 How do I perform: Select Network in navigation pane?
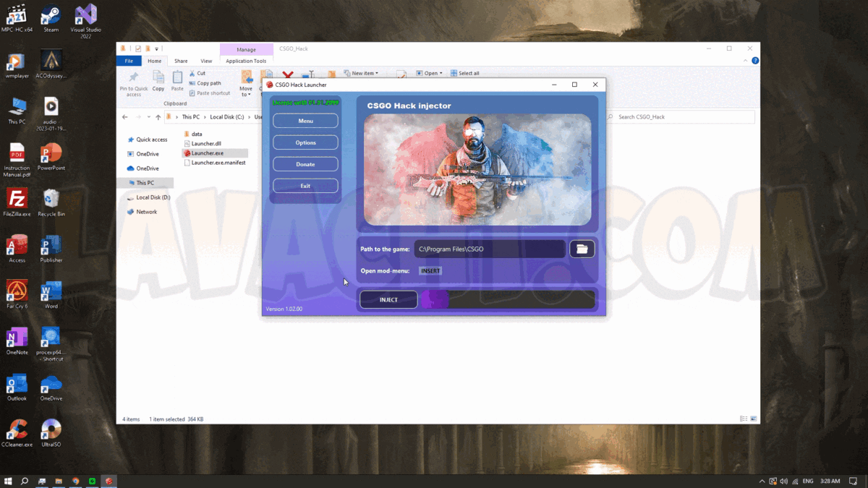pyautogui.click(x=141, y=212)
